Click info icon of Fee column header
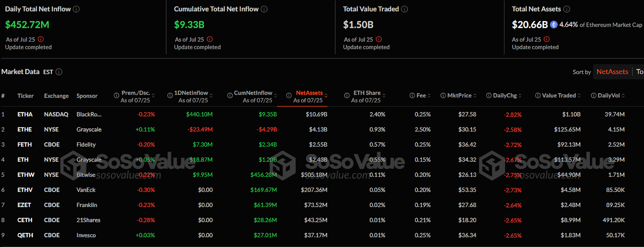 [x=412, y=95]
